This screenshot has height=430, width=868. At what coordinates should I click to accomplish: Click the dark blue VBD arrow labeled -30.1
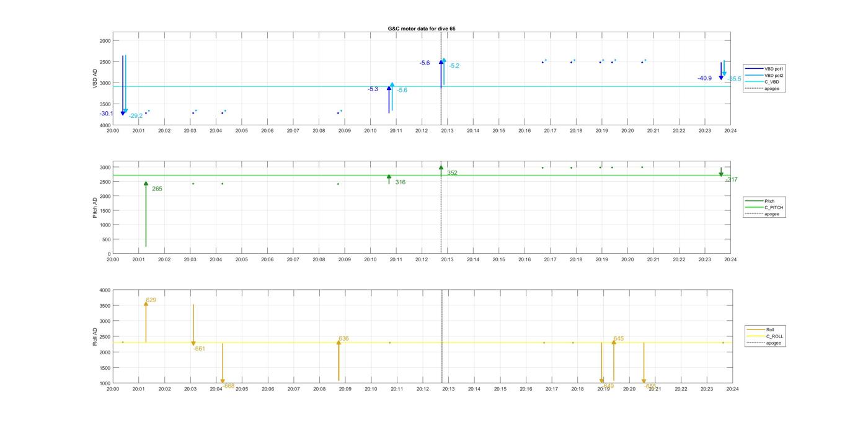click(x=123, y=86)
